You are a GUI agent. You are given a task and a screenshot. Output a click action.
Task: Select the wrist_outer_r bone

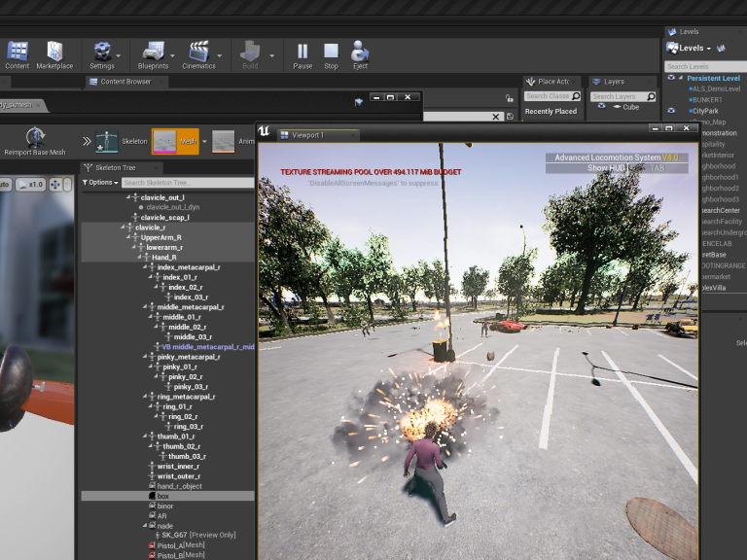coord(179,475)
